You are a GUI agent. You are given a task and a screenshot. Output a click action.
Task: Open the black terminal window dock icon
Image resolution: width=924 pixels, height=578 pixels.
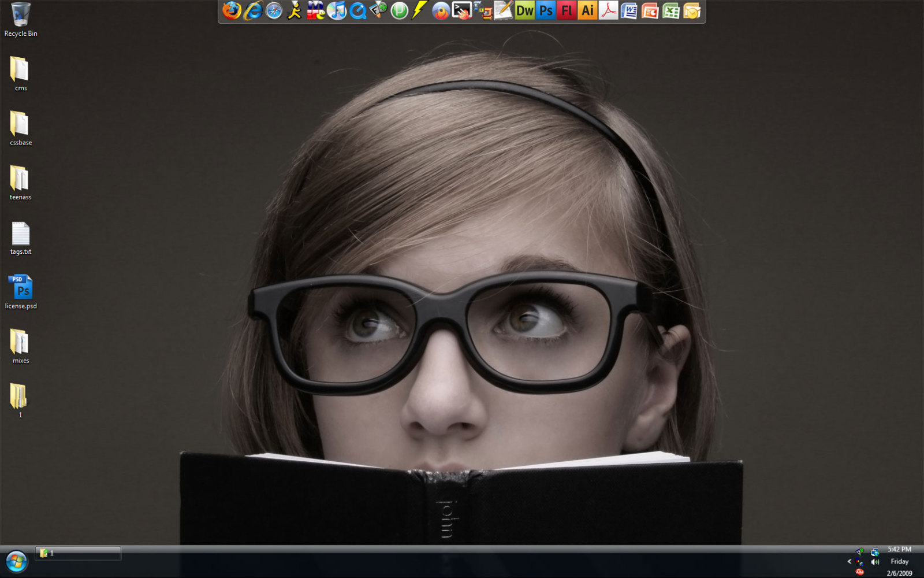pos(461,10)
